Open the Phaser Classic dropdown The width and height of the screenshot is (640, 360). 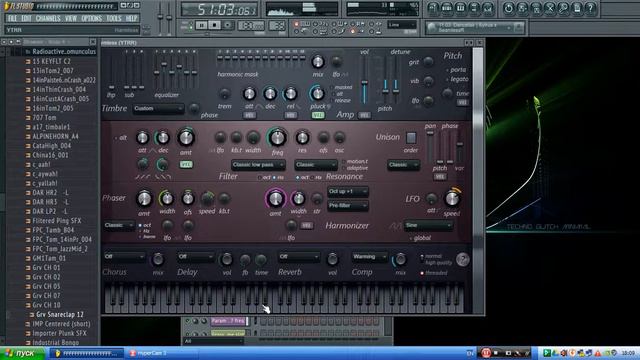pyautogui.click(x=118, y=225)
